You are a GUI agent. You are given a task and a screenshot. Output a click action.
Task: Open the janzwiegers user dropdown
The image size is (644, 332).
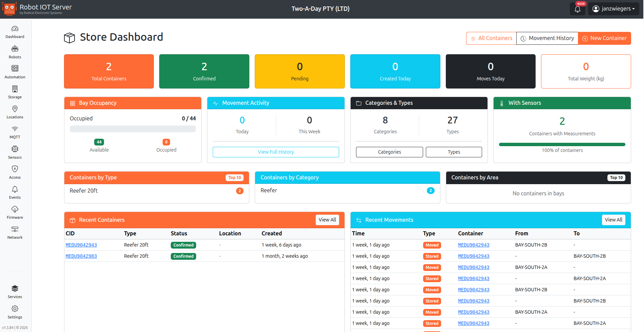[x=614, y=9]
